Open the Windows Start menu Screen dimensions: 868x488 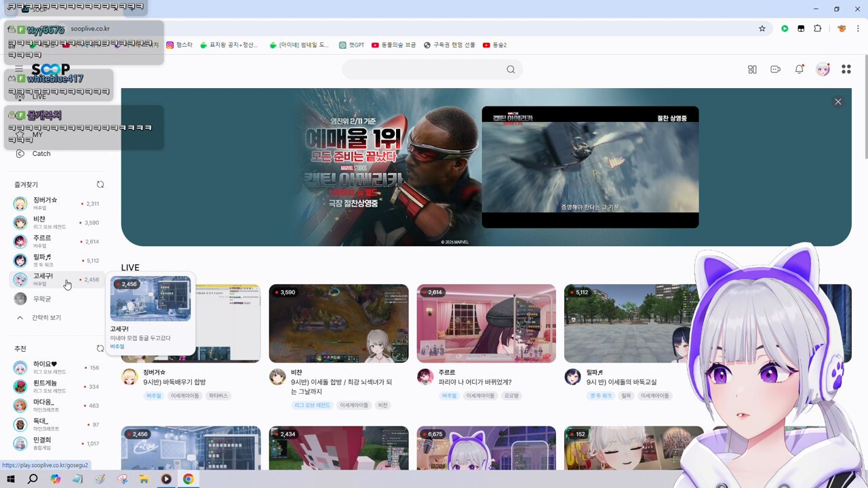[x=11, y=479]
